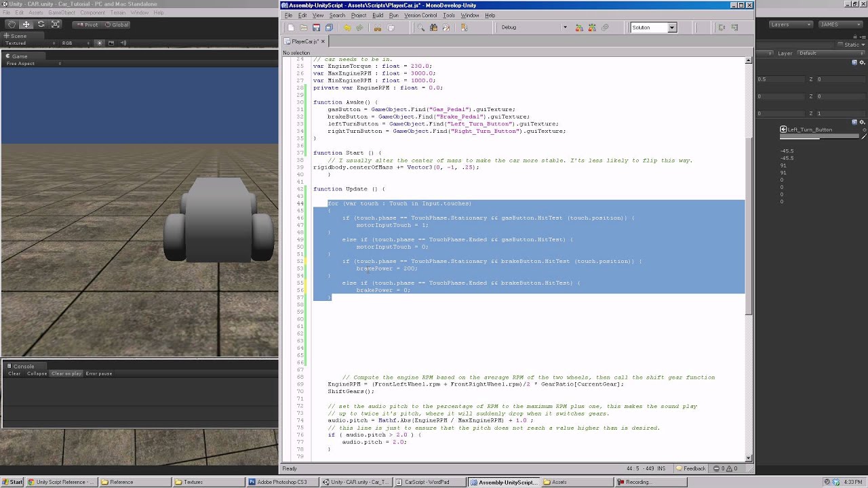Open the RGB render mode dropdown
The image size is (868, 488).
click(x=76, y=43)
